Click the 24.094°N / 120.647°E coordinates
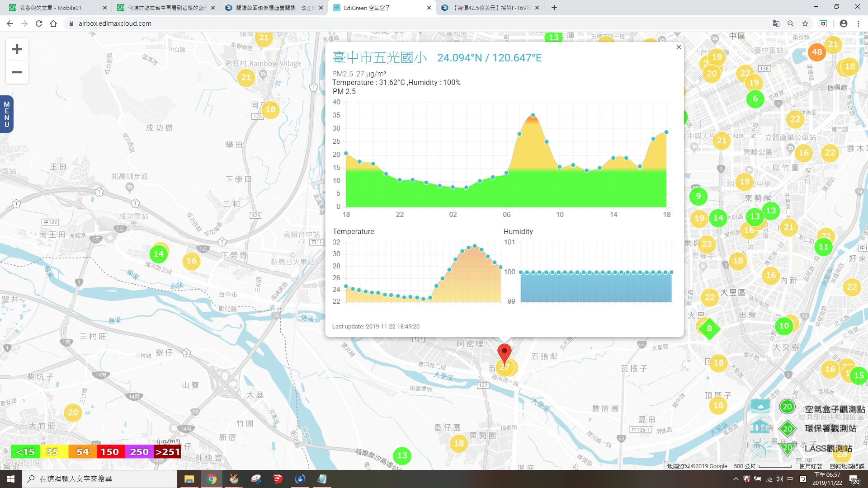Image resolution: width=868 pixels, height=488 pixels. click(489, 58)
